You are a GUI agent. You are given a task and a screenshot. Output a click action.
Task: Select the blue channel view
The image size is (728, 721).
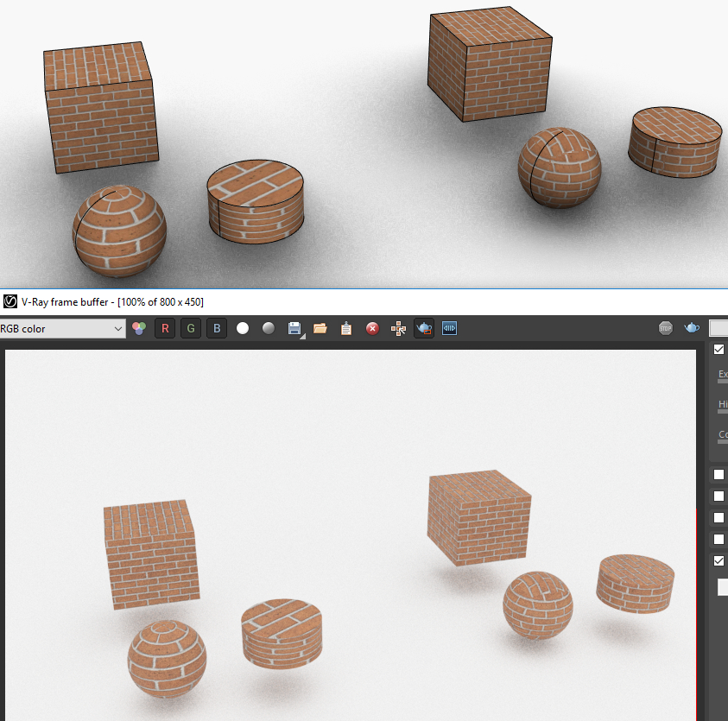pyautogui.click(x=216, y=328)
